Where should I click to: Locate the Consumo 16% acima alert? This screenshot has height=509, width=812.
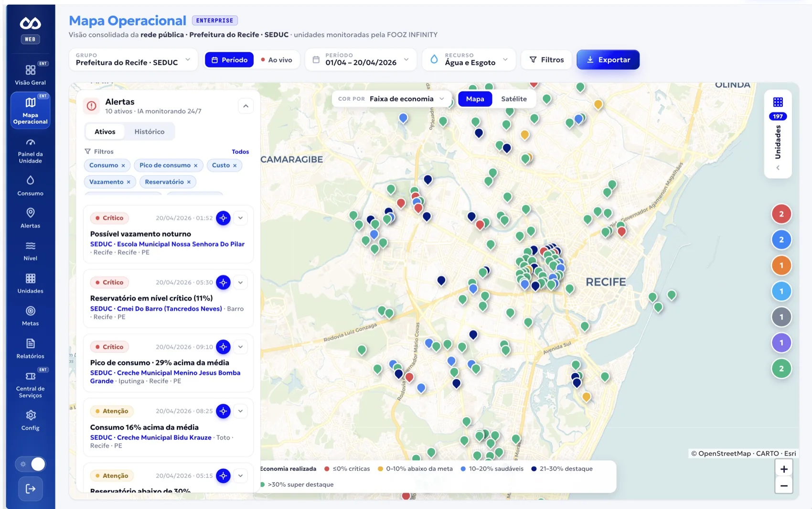(223, 411)
